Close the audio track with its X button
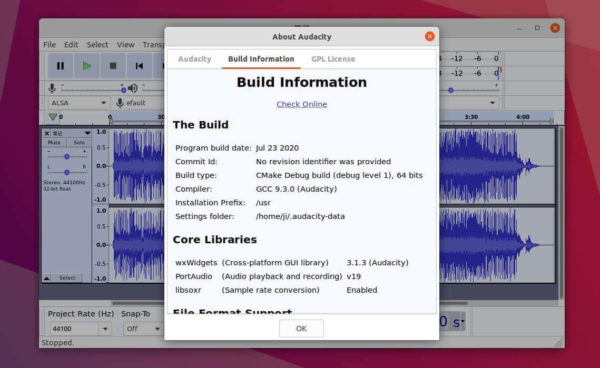Screen dimensions: 600x368 pyautogui.click(x=47, y=133)
